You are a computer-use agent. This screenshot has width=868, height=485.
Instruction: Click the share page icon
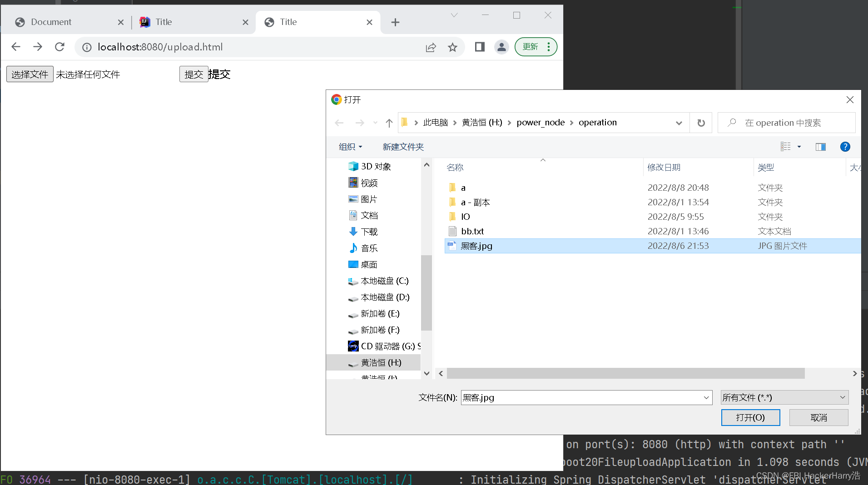click(x=431, y=47)
